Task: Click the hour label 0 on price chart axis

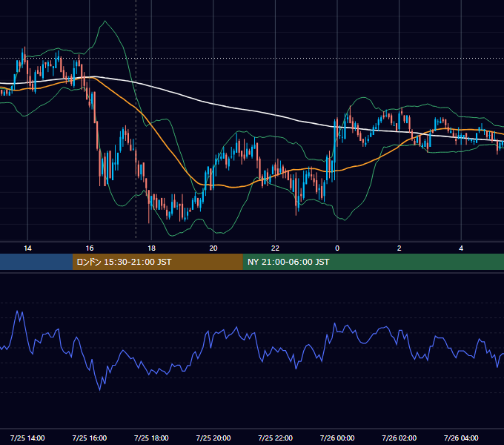Action: point(337,248)
